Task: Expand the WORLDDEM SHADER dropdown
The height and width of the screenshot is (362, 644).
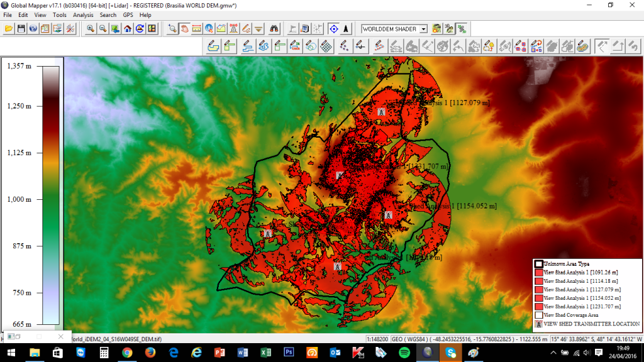Action: coord(424,29)
